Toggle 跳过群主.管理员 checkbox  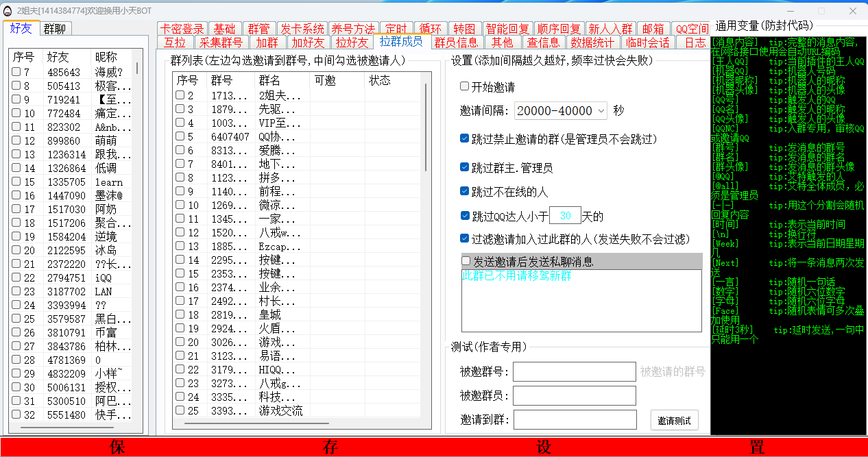click(x=465, y=167)
